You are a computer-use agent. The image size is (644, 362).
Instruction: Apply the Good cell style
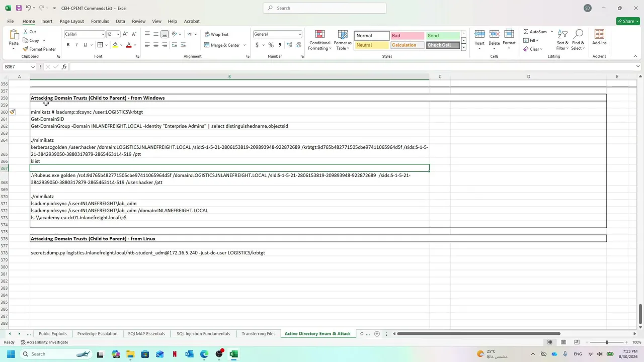pyautogui.click(x=443, y=36)
